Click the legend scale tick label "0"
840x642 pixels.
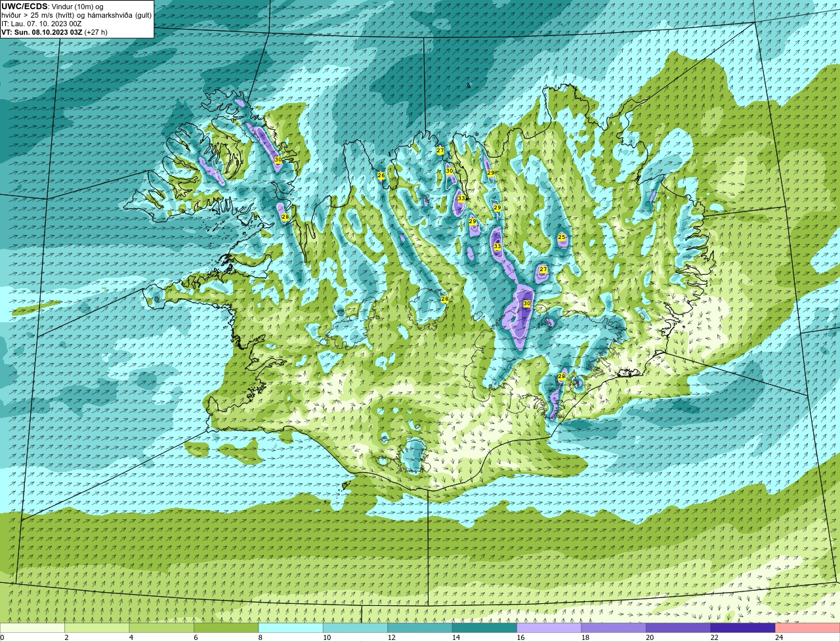(2, 637)
